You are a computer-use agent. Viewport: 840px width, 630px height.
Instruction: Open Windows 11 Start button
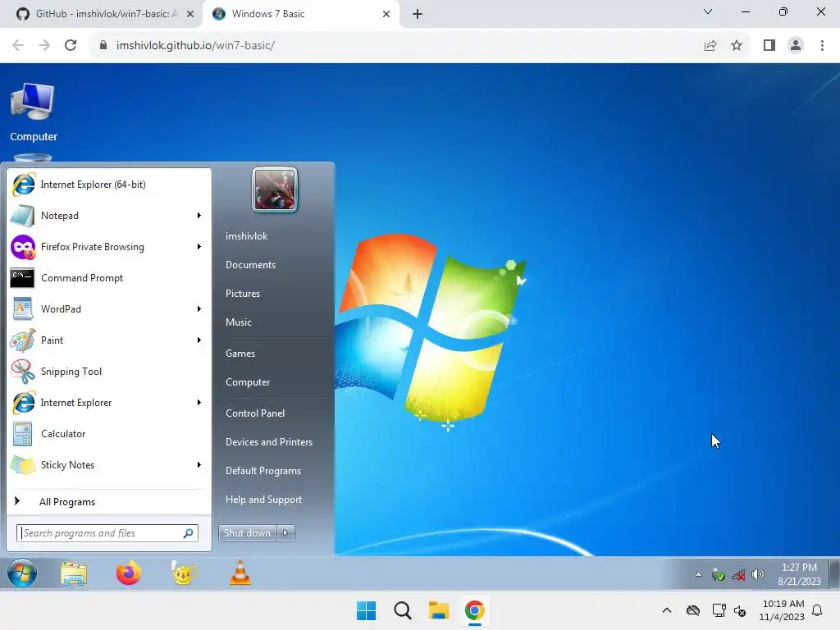pos(367,610)
